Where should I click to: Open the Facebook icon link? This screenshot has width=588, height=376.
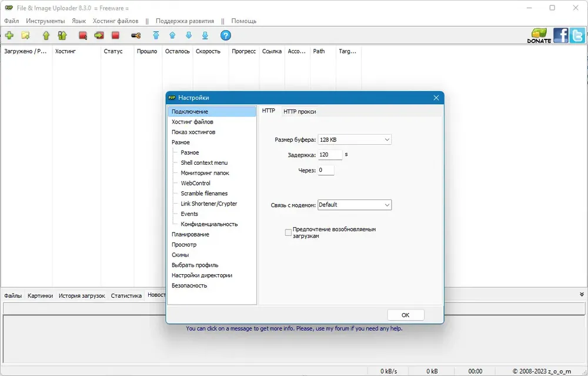coord(560,35)
